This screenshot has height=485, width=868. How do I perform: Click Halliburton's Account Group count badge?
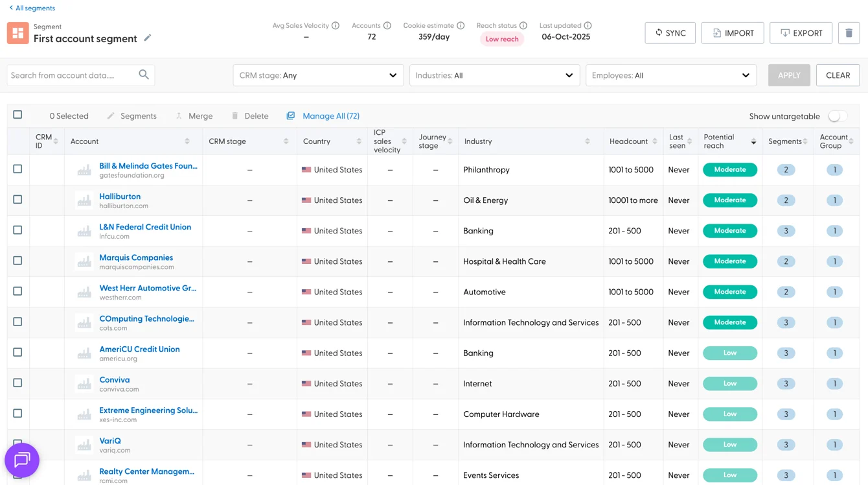(834, 200)
